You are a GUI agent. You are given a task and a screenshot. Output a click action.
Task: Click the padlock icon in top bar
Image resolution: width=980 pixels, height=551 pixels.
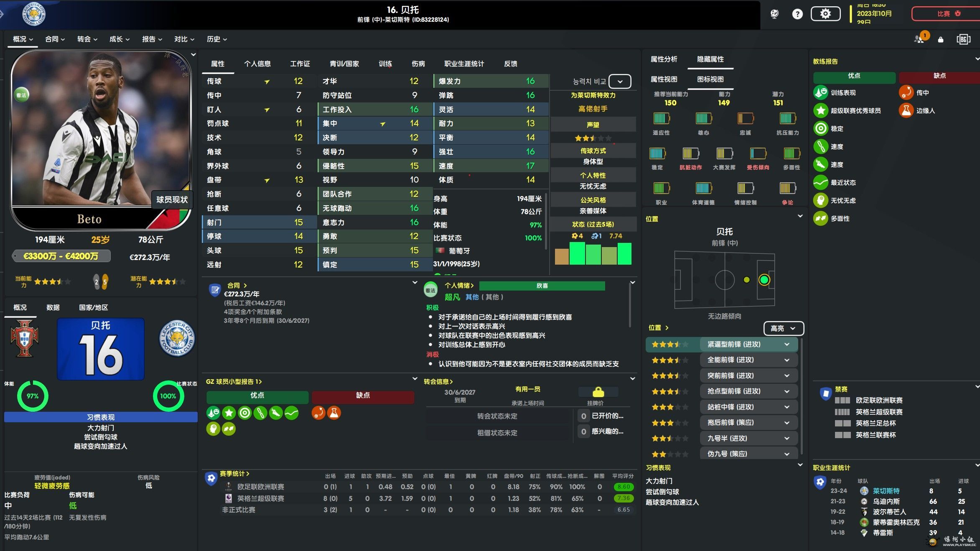941,39
